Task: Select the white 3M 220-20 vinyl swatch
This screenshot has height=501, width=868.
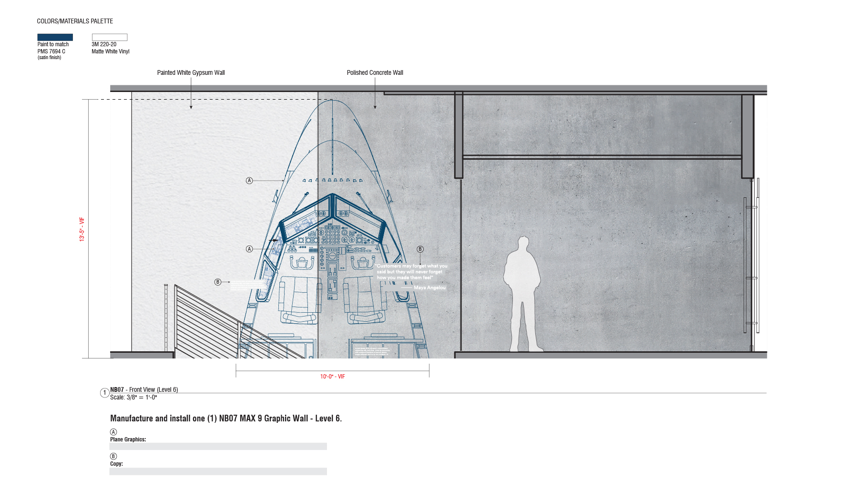Action: (x=110, y=37)
